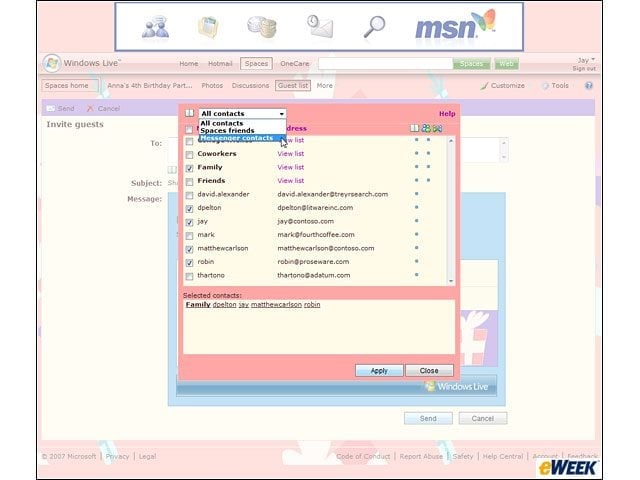The width and height of the screenshot is (640, 480).
Task: Click the Help Central footer link
Action: [x=502, y=456]
